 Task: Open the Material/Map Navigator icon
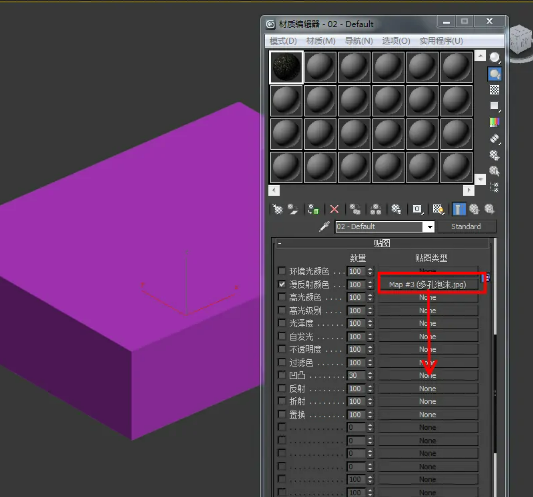click(x=495, y=187)
